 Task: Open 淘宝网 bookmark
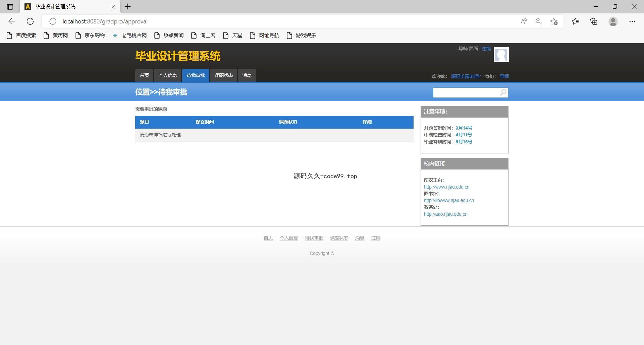[x=203, y=36]
